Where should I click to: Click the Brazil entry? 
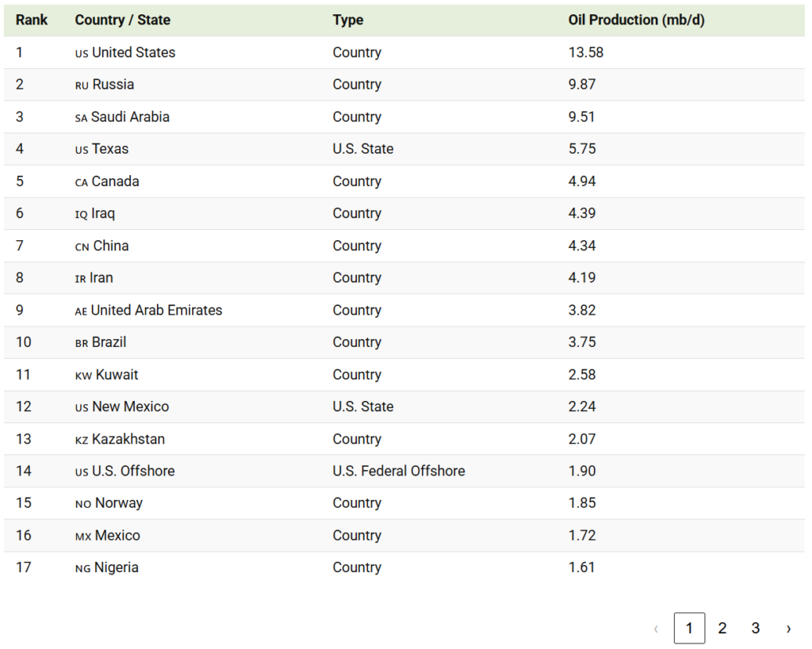[101, 342]
